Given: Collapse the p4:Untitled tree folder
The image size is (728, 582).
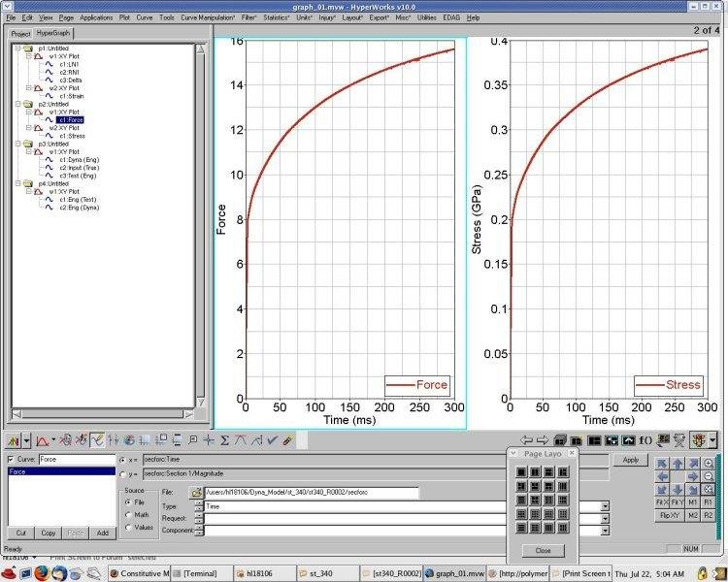Looking at the screenshot, I should pos(18,183).
